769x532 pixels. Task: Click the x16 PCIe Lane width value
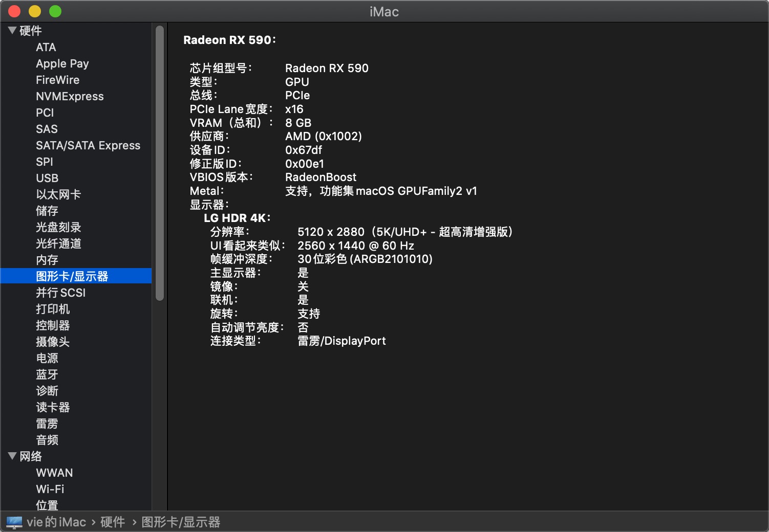point(294,109)
